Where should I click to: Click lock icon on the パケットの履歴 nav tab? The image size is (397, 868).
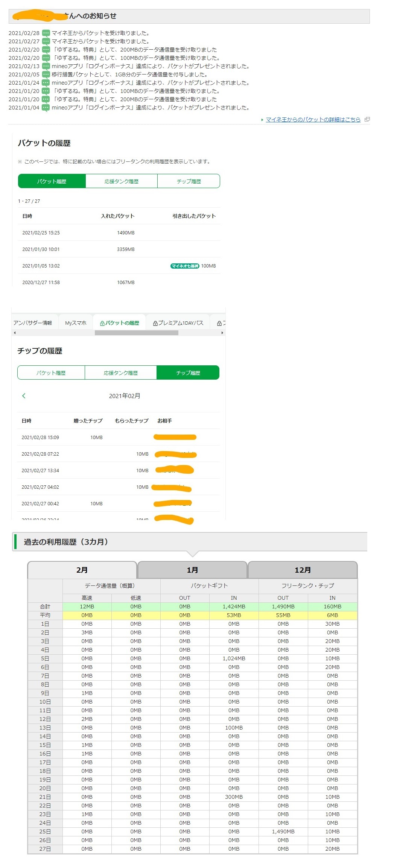(102, 323)
